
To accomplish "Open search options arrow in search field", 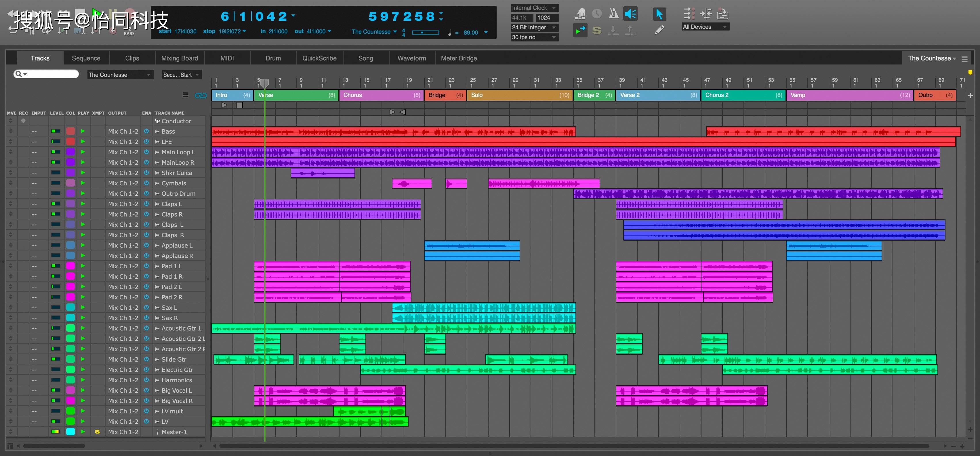I will coord(25,74).
